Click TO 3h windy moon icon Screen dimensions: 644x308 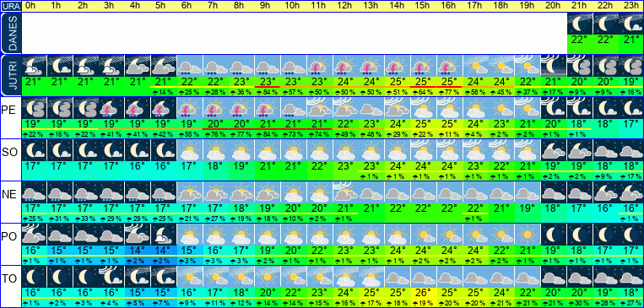[x=111, y=277]
